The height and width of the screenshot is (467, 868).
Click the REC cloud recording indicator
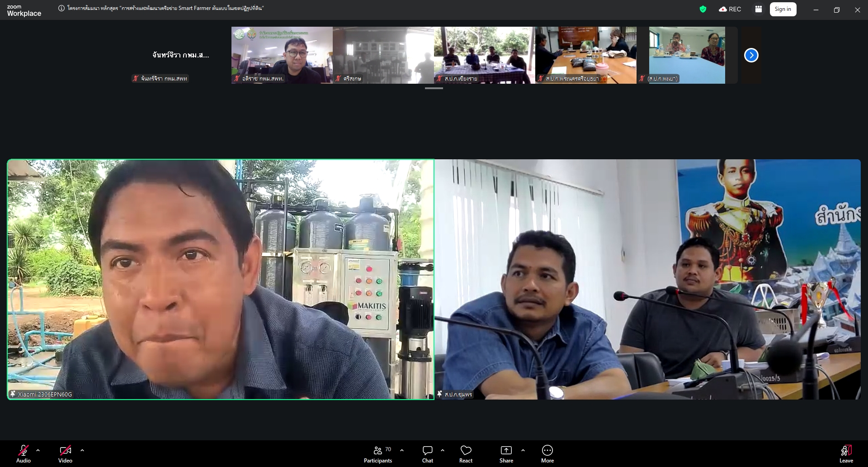(730, 9)
